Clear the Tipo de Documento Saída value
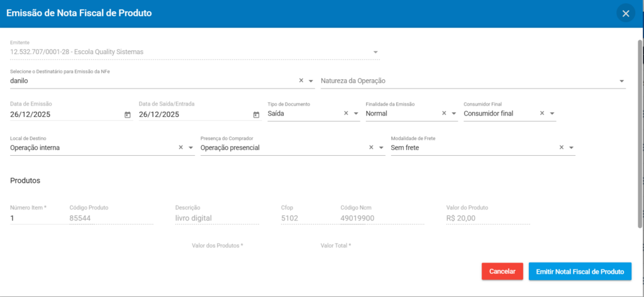The height and width of the screenshot is (297, 644). click(346, 114)
